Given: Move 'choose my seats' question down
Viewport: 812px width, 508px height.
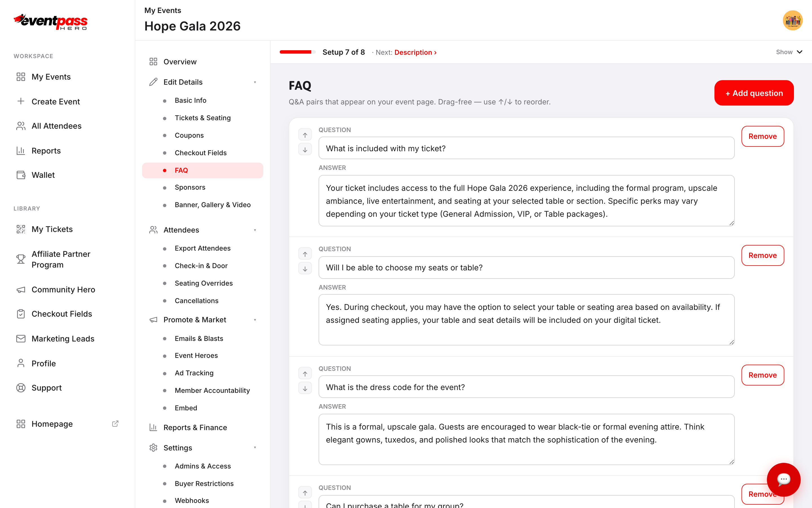Looking at the screenshot, I should tap(305, 269).
